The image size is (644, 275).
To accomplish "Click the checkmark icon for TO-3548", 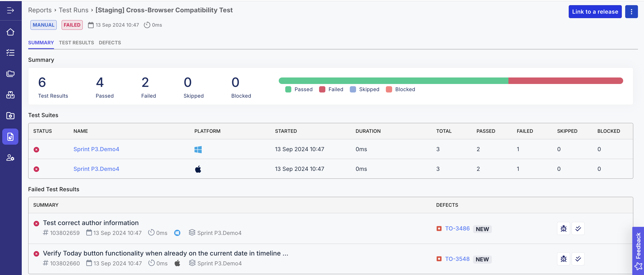I will tap(578, 258).
